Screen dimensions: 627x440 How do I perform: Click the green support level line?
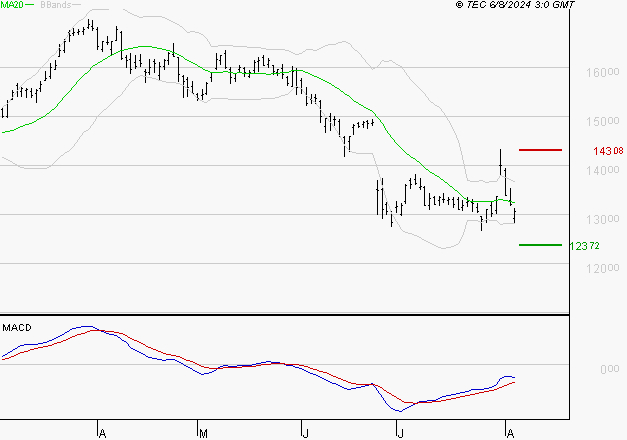(540, 245)
